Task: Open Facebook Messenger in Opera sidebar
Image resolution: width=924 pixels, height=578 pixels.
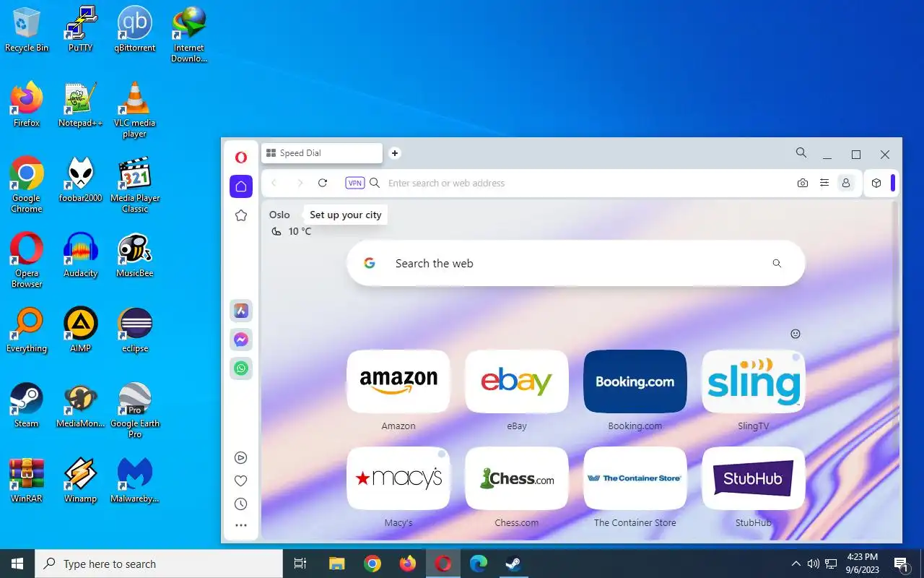Action: tap(241, 340)
